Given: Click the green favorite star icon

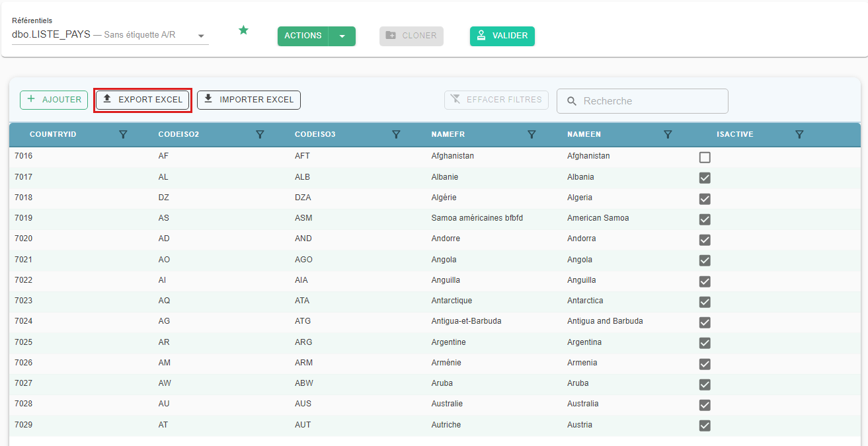Looking at the screenshot, I should pyautogui.click(x=243, y=30).
